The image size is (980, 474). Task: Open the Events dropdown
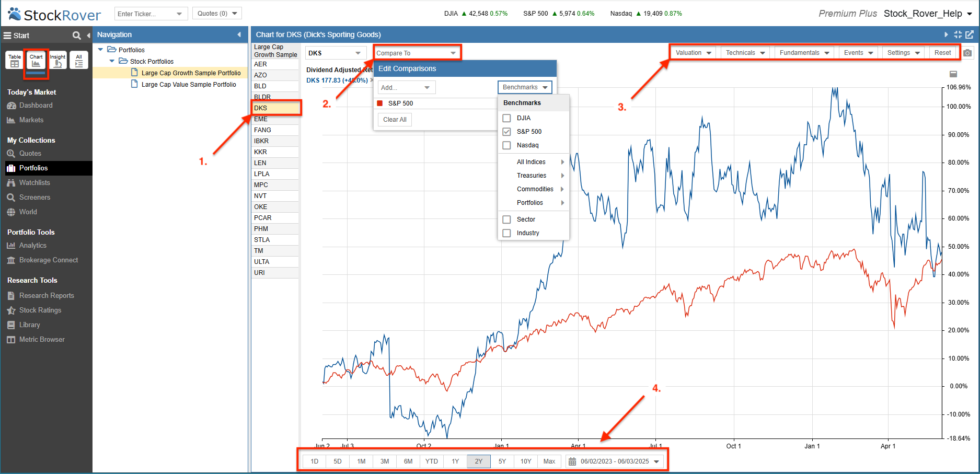click(x=858, y=53)
